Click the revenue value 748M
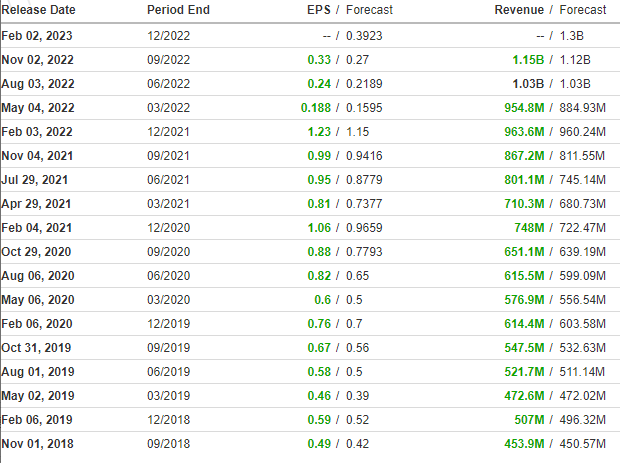Image resolution: width=620 pixels, height=463 pixels. tap(529, 228)
